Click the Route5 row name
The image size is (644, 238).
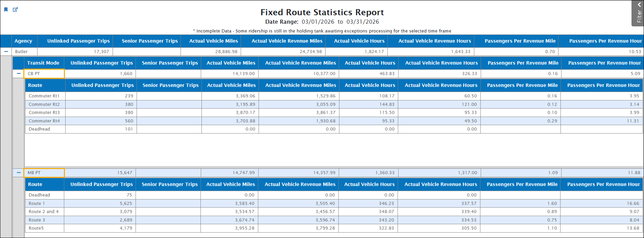(36, 228)
